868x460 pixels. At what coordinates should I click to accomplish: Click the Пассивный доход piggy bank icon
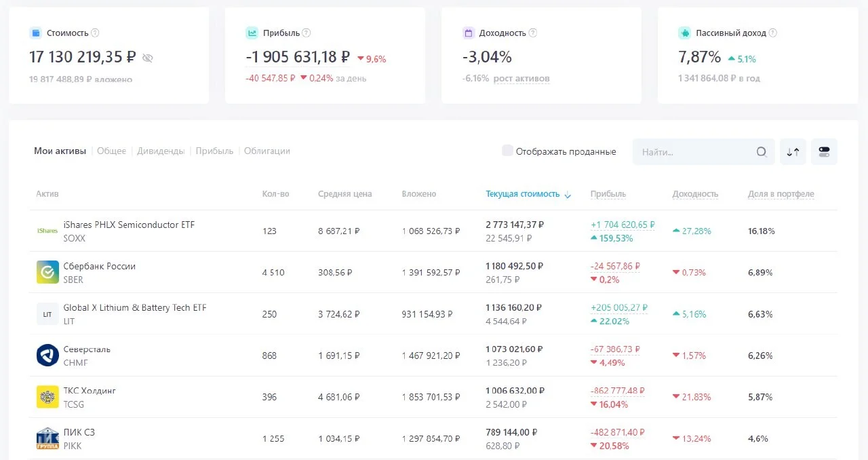(685, 33)
